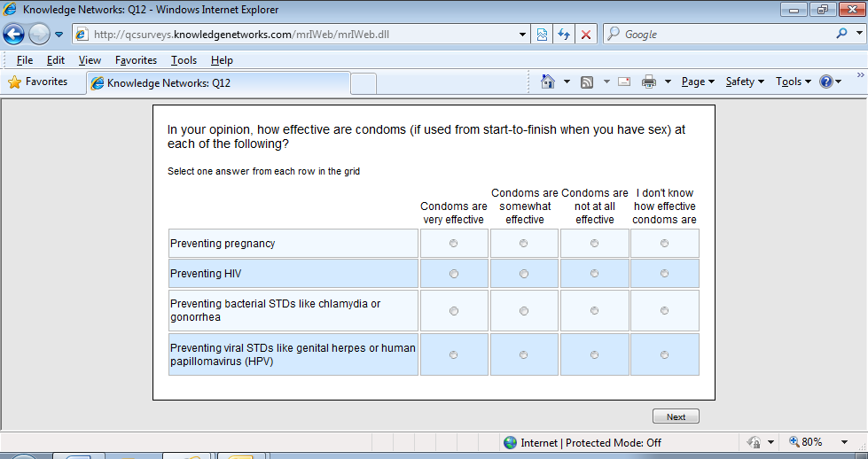Click the Preventing pregnancy row label
The height and width of the screenshot is (459, 868).
[223, 244]
